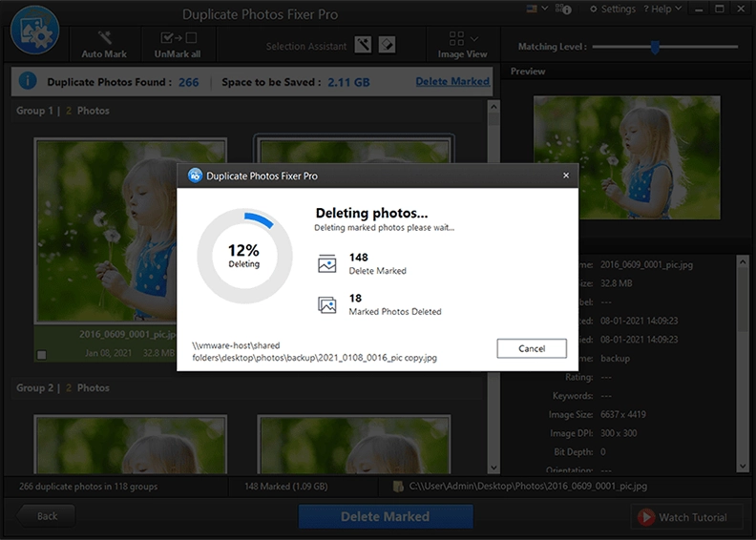Click the Auto Mark tool
This screenshot has height=540, width=756.
point(104,45)
